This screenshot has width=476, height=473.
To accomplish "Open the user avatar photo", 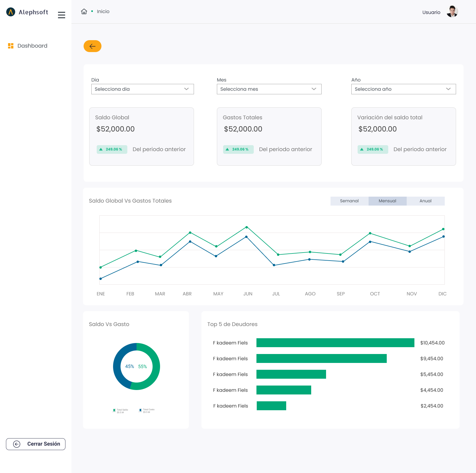I will click(x=452, y=12).
